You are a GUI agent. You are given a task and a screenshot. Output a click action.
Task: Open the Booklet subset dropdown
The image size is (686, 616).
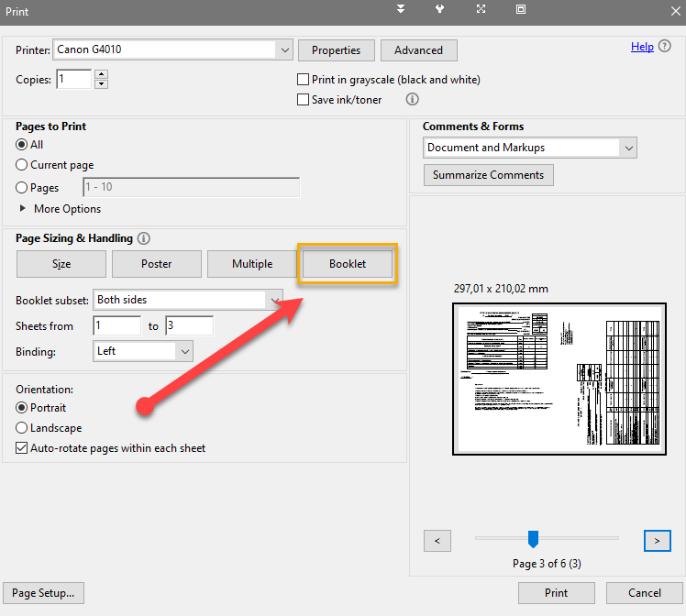coord(188,300)
